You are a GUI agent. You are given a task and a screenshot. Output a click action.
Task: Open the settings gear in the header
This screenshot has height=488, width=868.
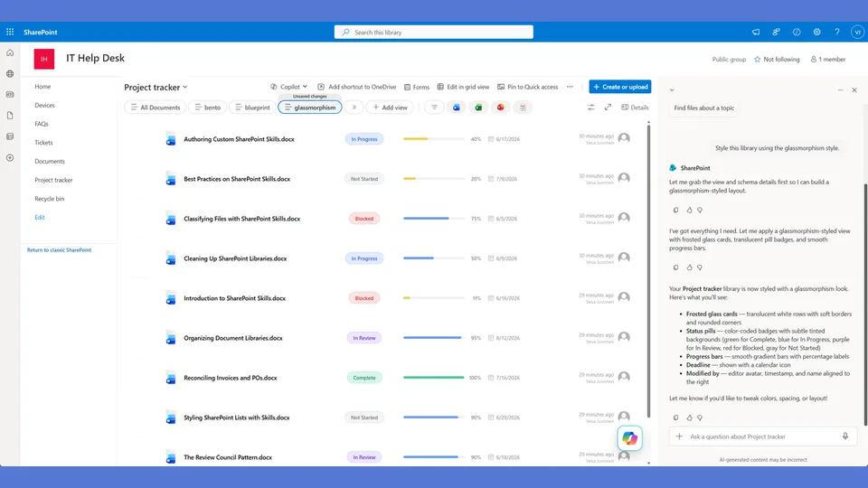[816, 33]
